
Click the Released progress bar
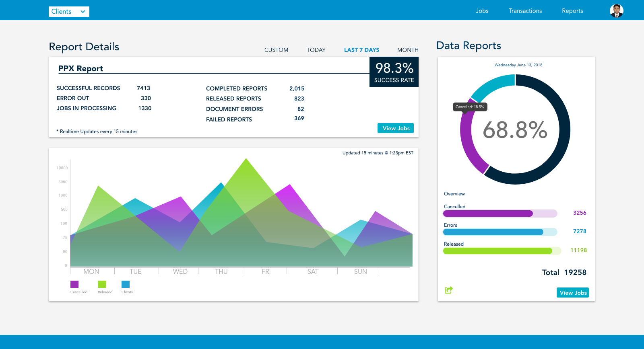[x=502, y=251]
